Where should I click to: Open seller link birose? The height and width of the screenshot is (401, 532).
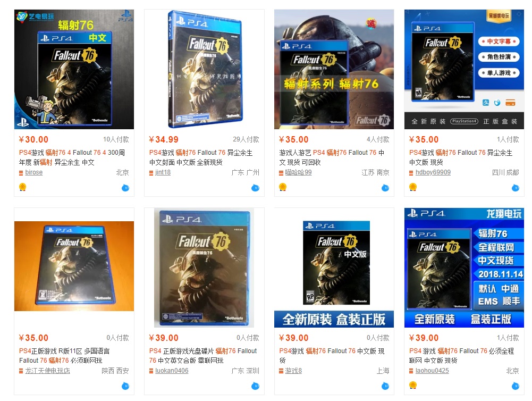tap(34, 172)
